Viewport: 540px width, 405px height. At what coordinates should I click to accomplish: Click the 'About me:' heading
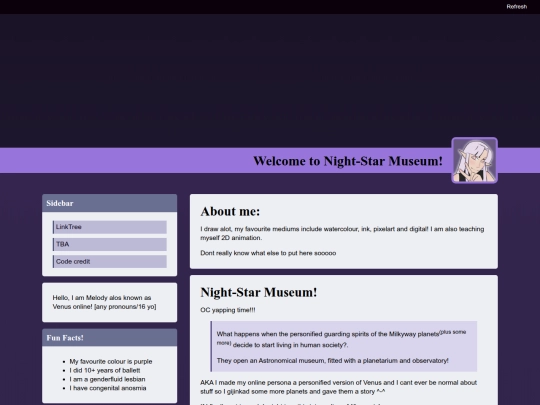230,211
